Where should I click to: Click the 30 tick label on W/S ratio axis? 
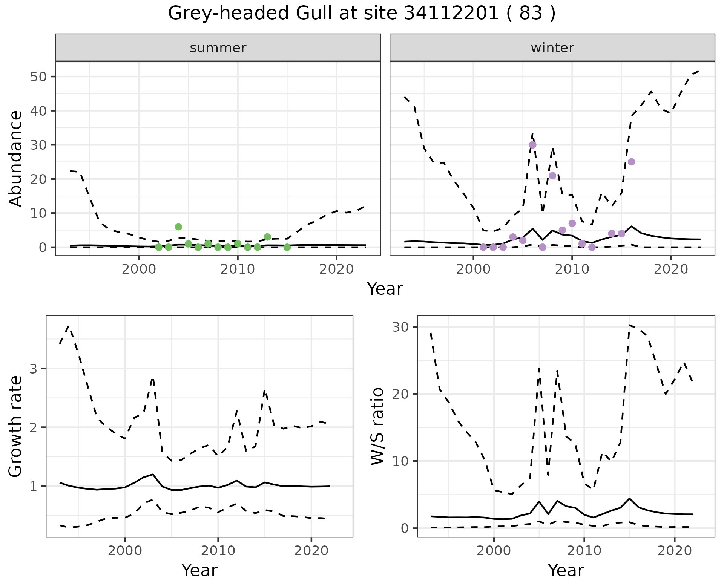tap(400, 327)
